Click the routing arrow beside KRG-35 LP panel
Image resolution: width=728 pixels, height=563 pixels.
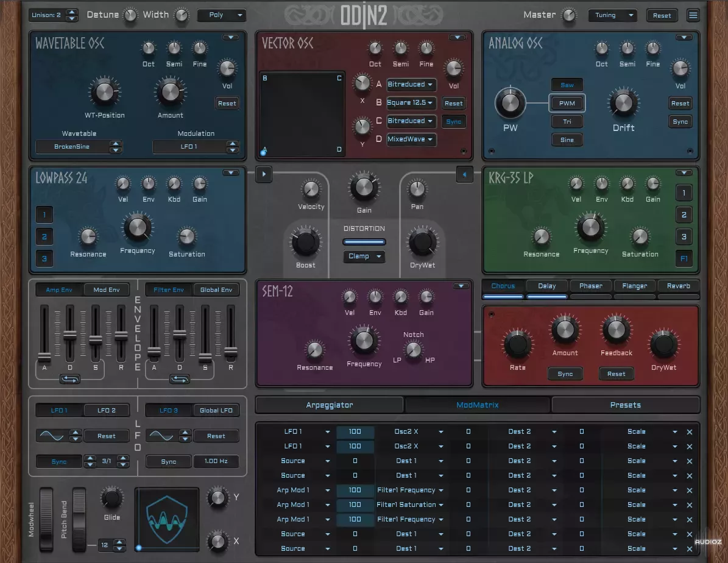(464, 174)
